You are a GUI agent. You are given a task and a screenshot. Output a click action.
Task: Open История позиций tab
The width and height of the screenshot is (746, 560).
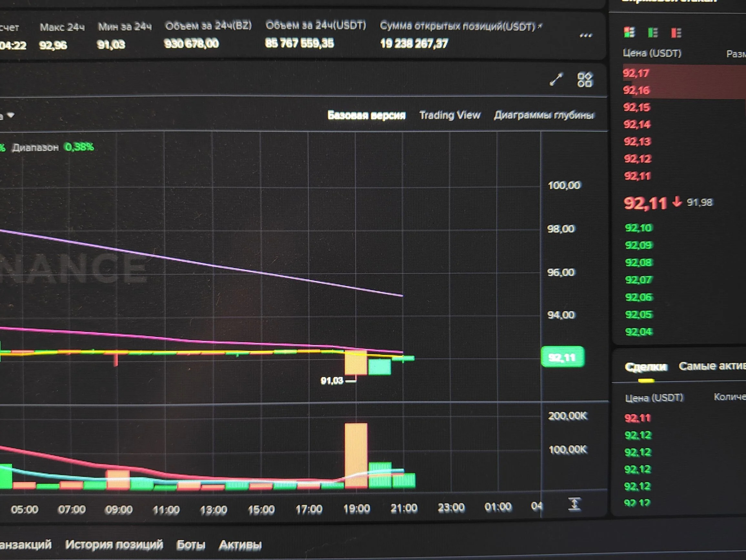pyautogui.click(x=114, y=545)
